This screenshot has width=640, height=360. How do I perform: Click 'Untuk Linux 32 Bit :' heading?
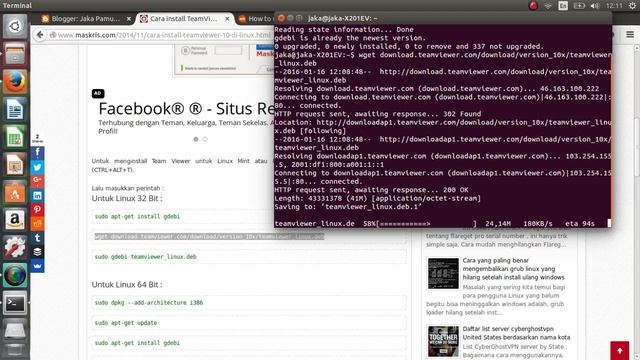(x=127, y=198)
